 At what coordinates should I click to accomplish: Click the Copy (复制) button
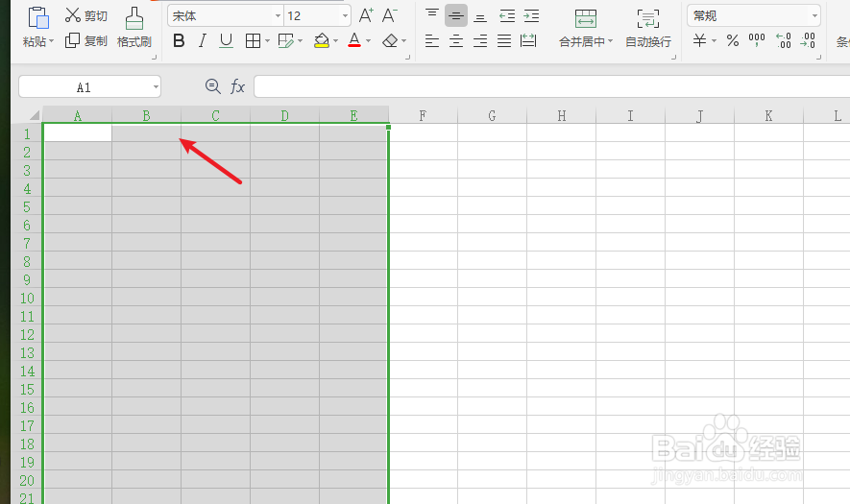(85, 40)
